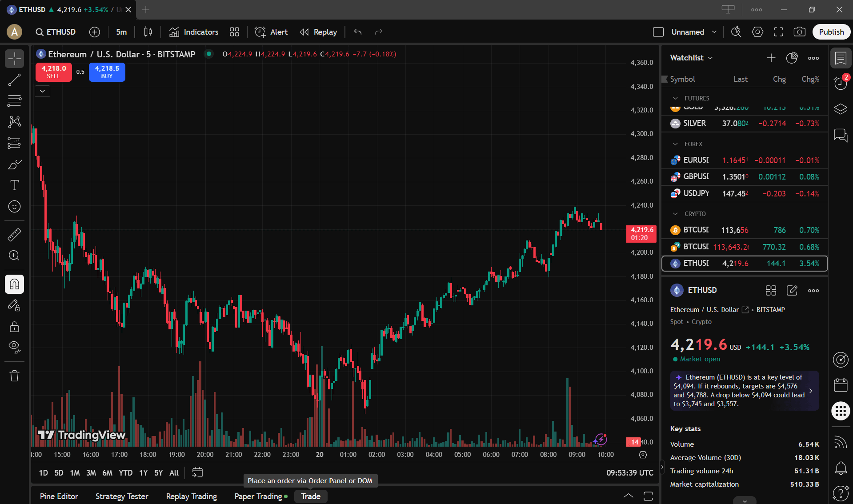853x504 pixels.
Task: Click the trash icon to remove drawings
Action: coord(14,376)
